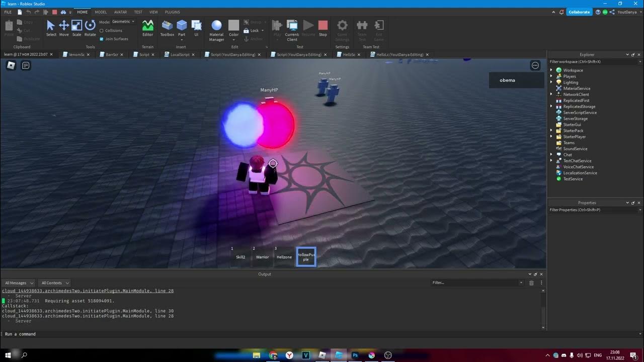Click the red stop square in quick access bar
The width and height of the screenshot is (644, 362).
pyautogui.click(x=54, y=12)
